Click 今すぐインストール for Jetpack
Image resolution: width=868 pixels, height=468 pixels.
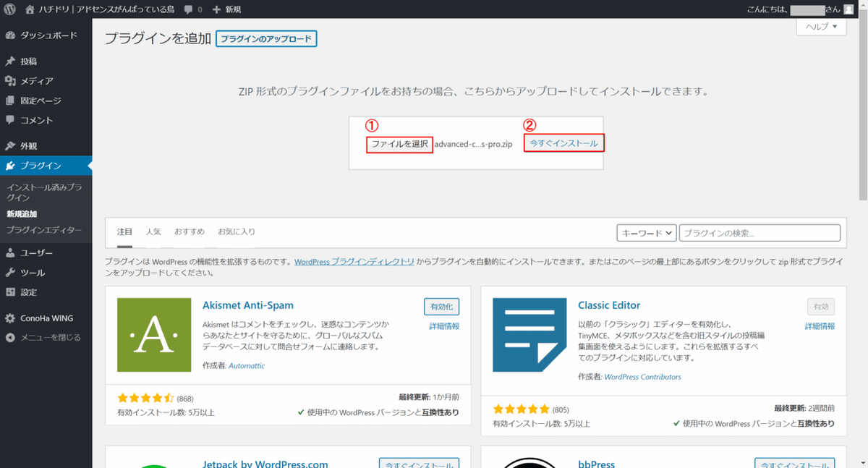coord(419,463)
